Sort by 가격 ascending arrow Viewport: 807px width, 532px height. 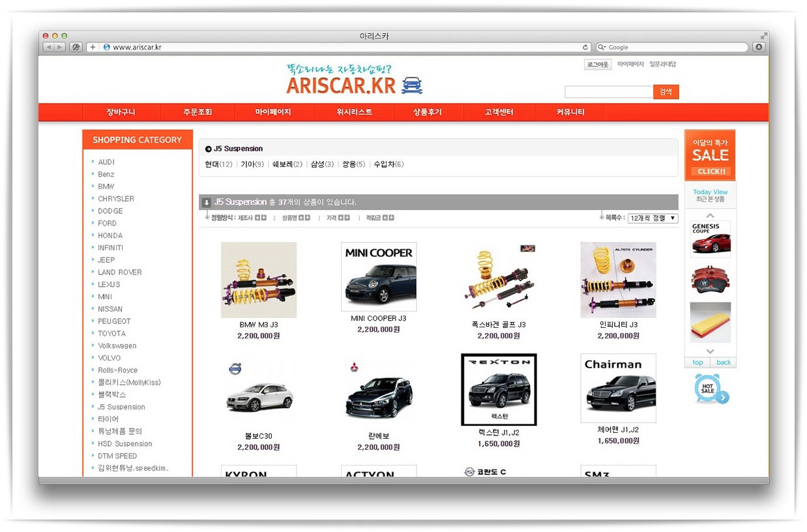coord(340,218)
